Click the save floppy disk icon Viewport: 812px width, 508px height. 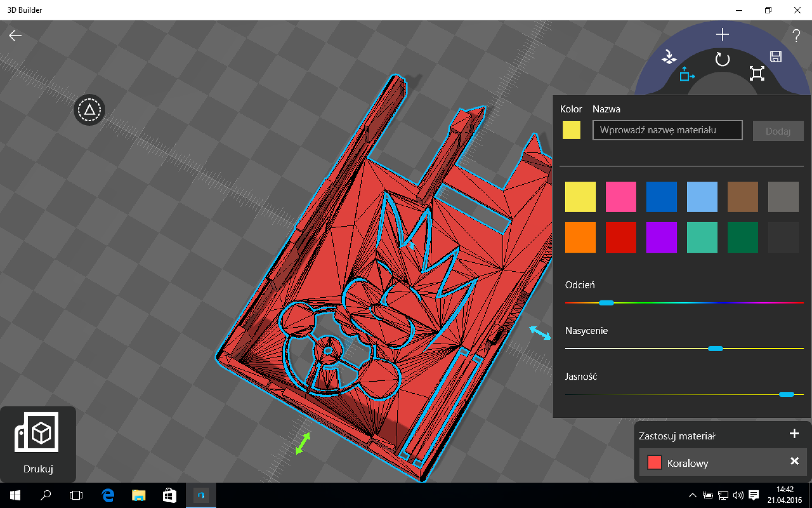[775, 56]
